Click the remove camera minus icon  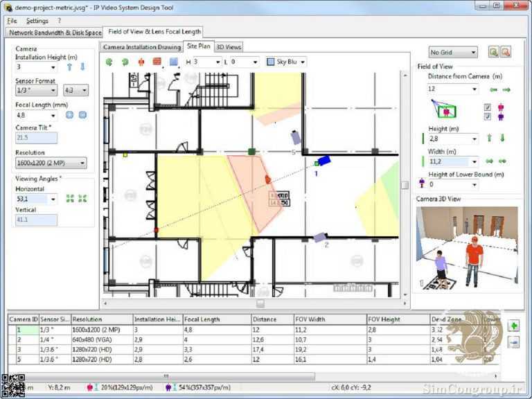[x=514, y=342]
